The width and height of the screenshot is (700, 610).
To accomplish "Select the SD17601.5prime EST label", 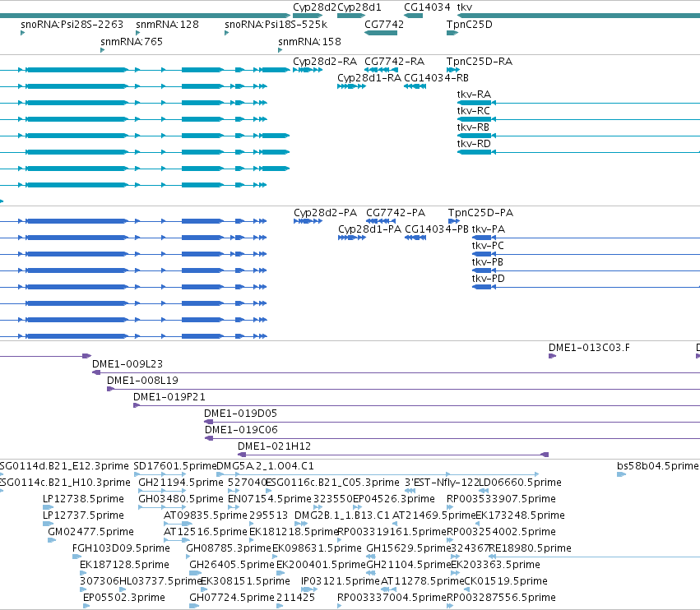I will tap(175, 466).
